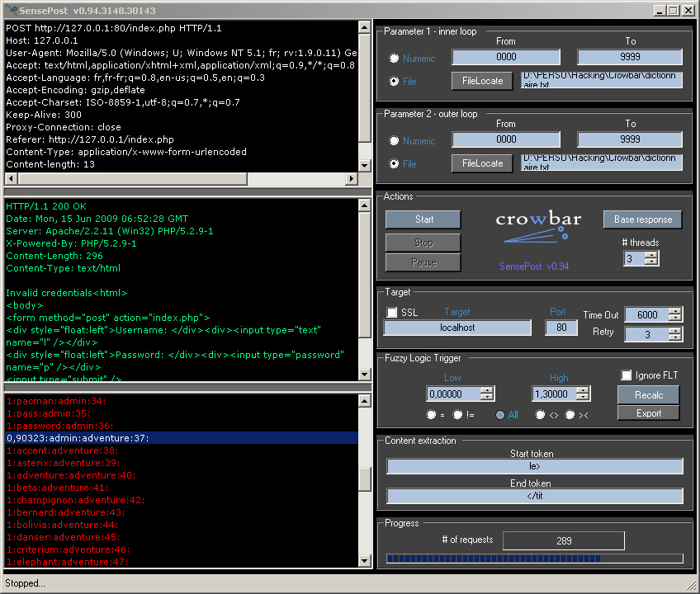Select Numeric for Parameter 1 inner loop
This screenshot has height=594, width=700.
point(395,59)
